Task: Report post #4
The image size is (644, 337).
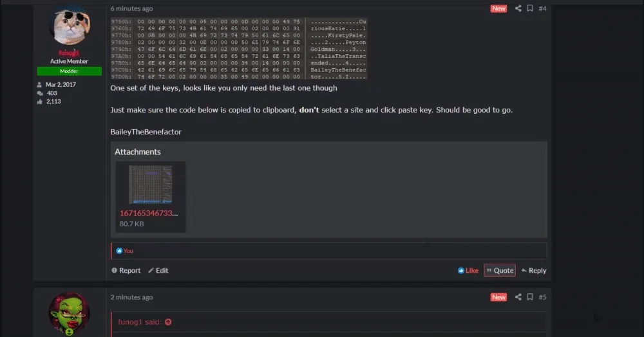Action: coord(126,270)
